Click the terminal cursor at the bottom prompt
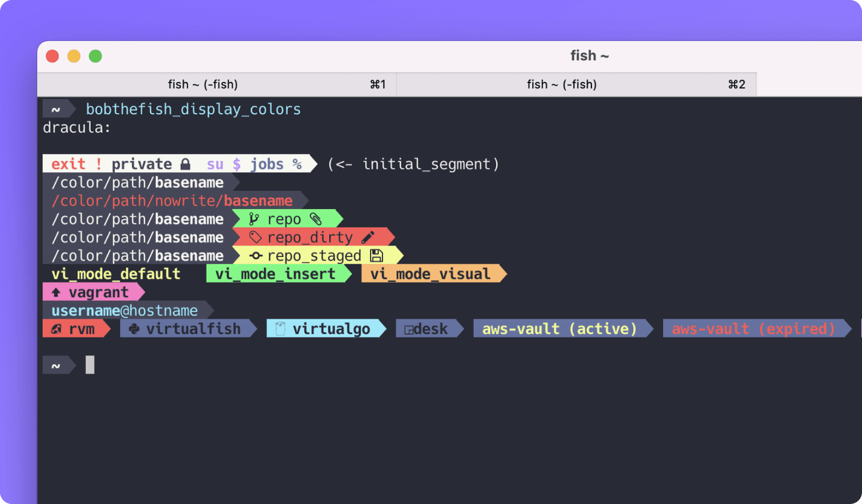This screenshot has width=862, height=504. pyautogui.click(x=90, y=364)
